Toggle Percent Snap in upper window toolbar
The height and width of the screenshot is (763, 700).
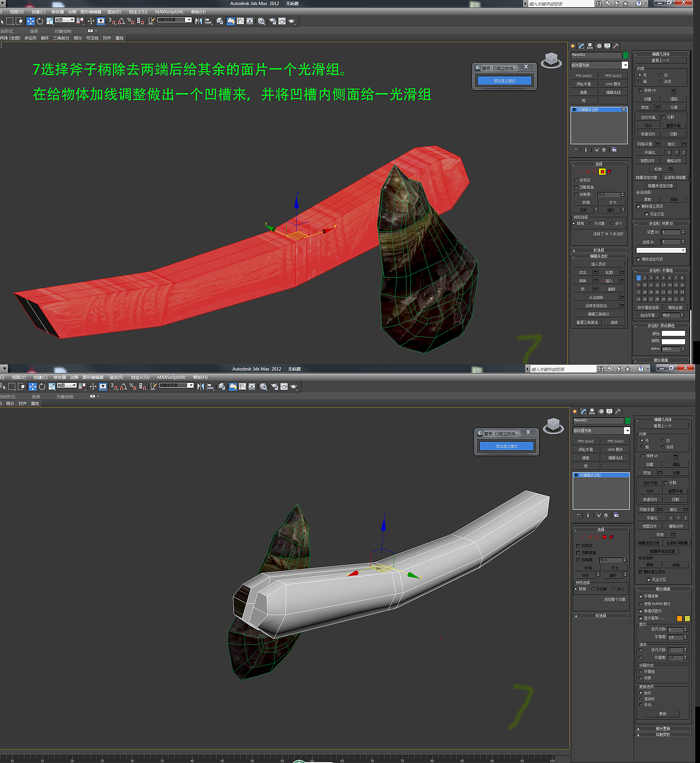click(131, 21)
